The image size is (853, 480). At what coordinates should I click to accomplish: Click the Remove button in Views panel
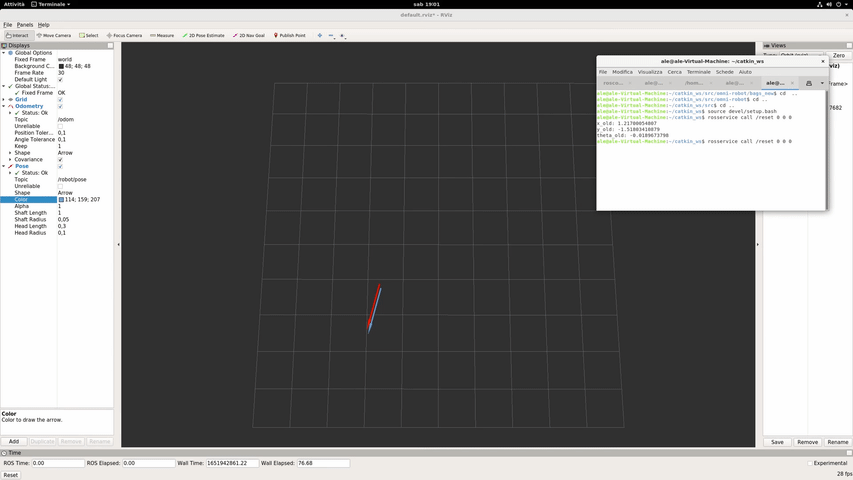pyautogui.click(x=807, y=442)
